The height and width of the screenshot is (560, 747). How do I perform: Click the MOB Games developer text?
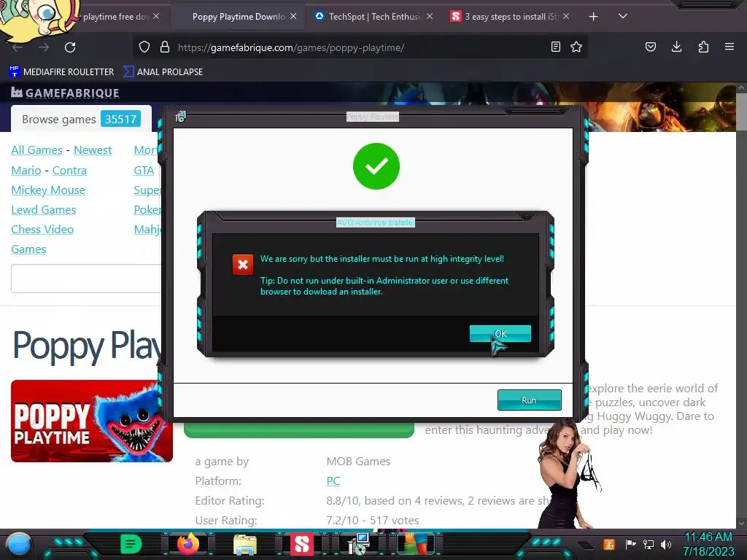[x=358, y=462]
